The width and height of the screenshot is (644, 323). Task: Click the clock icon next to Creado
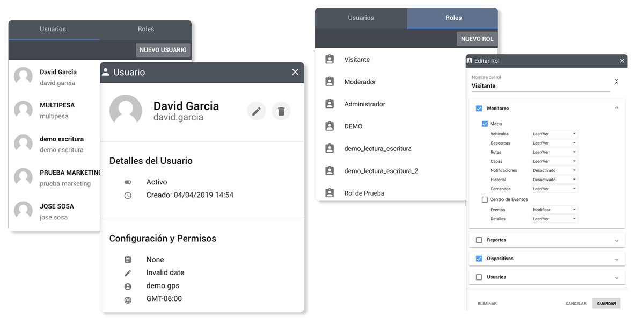[x=128, y=196]
